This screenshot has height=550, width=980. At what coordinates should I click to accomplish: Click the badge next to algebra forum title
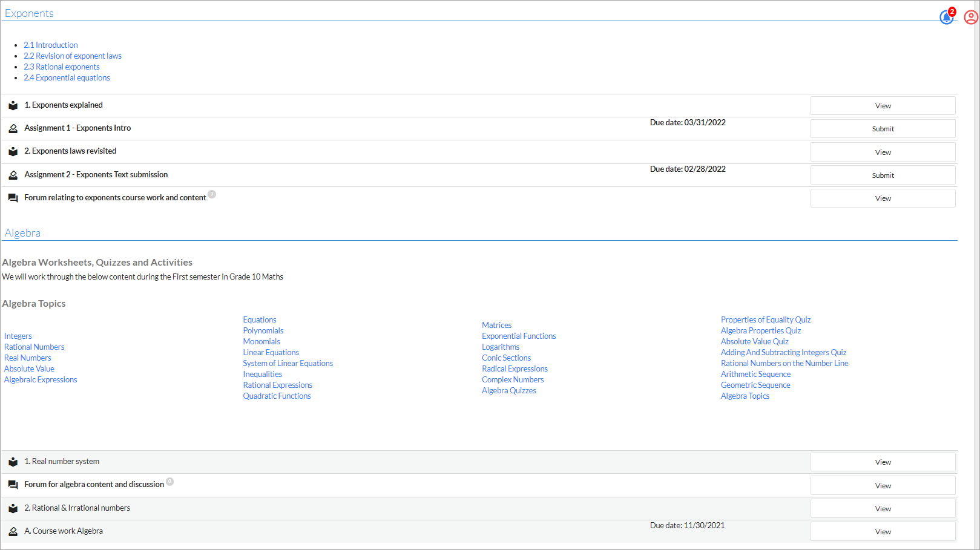pyautogui.click(x=170, y=482)
